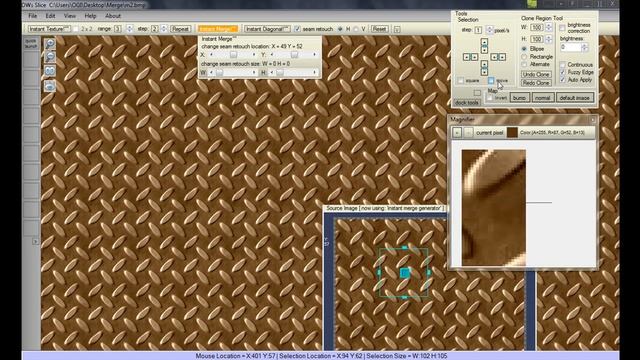Viewport: 640px width, 360px height.
Task: Click cyan center handle in Source Image
Action: click(x=404, y=273)
